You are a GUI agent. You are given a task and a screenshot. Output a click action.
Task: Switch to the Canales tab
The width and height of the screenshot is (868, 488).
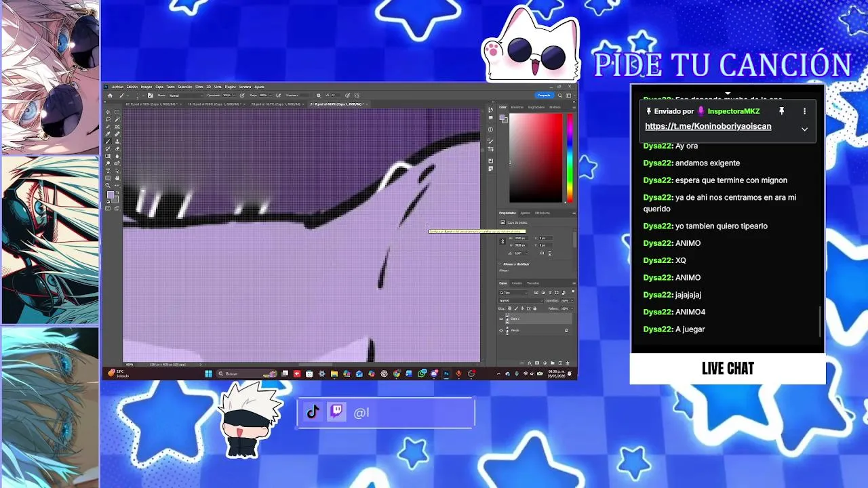click(517, 283)
